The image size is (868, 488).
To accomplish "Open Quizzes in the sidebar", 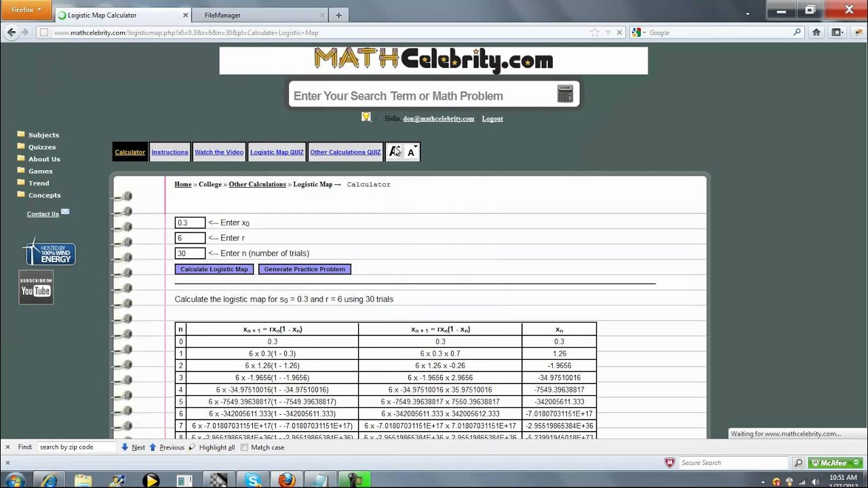I will pyautogui.click(x=42, y=147).
